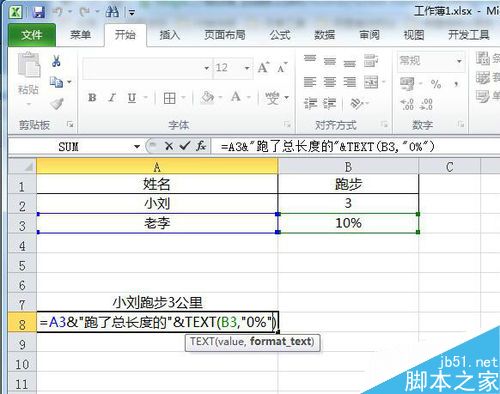Image resolution: width=500 pixels, height=394 pixels.
Task: Click cell containing 10%
Action: pyautogui.click(x=348, y=223)
